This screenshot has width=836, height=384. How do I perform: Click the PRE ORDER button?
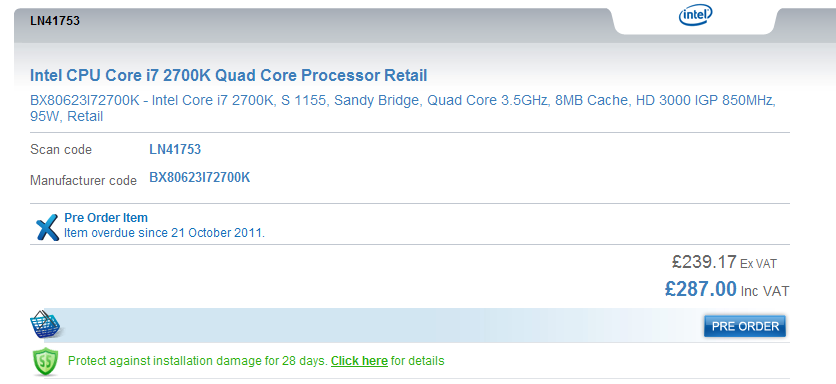pyautogui.click(x=745, y=326)
